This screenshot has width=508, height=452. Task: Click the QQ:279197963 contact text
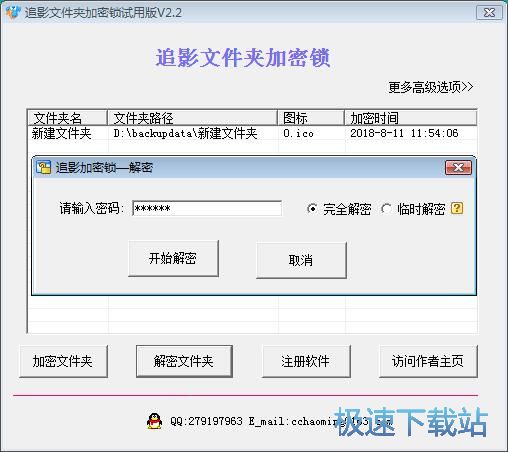point(206,421)
